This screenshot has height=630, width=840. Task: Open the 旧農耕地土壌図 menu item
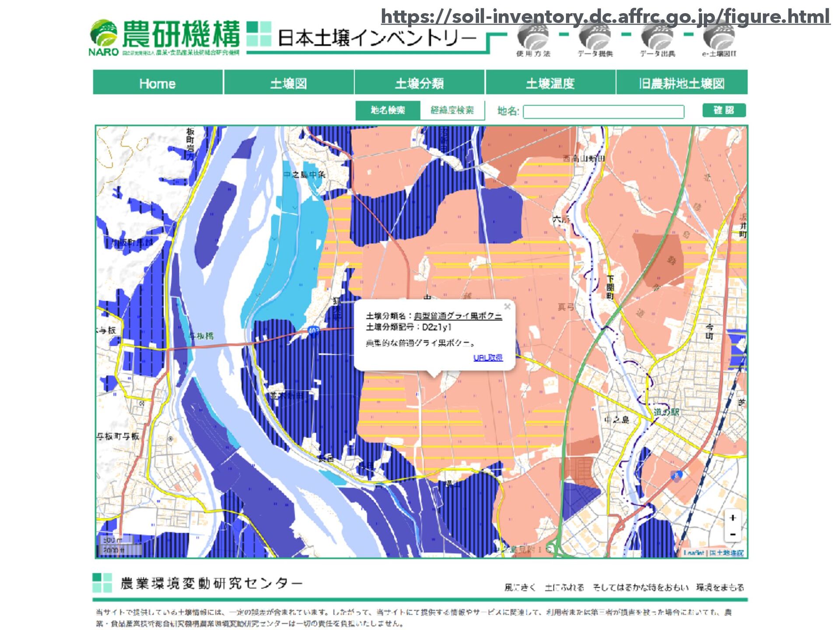click(x=681, y=83)
